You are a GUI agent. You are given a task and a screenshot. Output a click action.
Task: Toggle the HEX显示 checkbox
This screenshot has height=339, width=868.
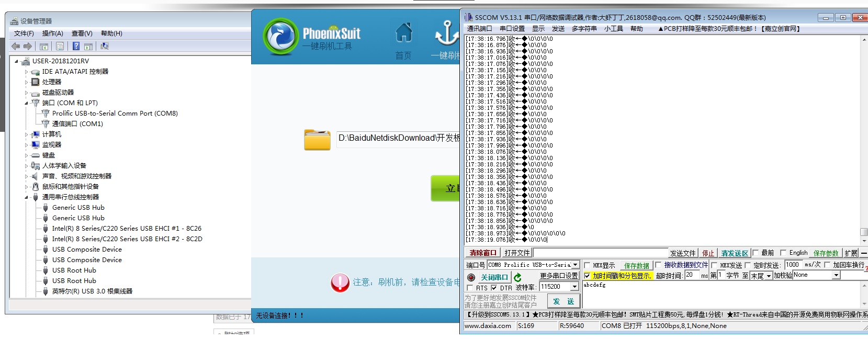pyautogui.click(x=587, y=265)
